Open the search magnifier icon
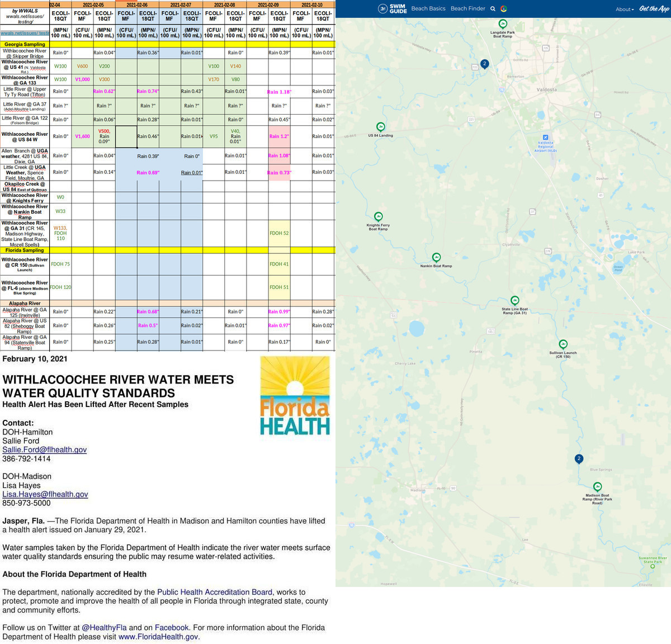This screenshot has width=671, height=644. point(493,9)
